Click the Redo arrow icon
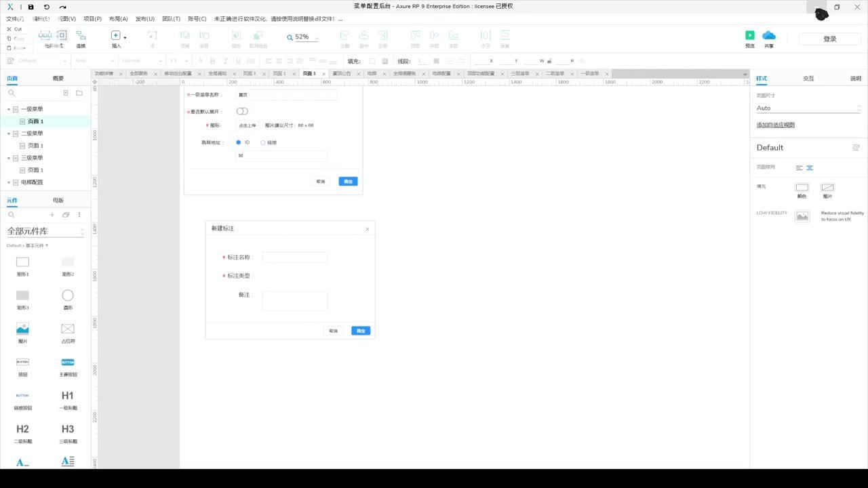Screen dimensions: 868x488 (x=62, y=7)
